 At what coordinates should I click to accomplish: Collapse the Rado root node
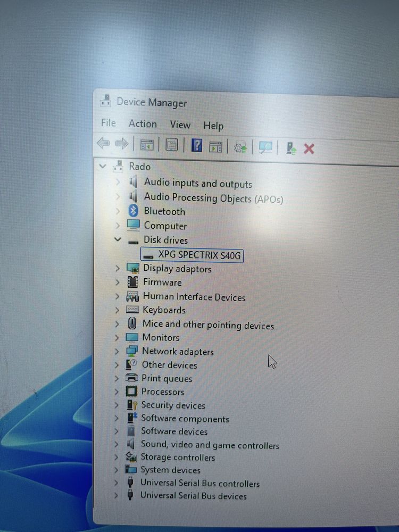pyautogui.click(x=103, y=166)
